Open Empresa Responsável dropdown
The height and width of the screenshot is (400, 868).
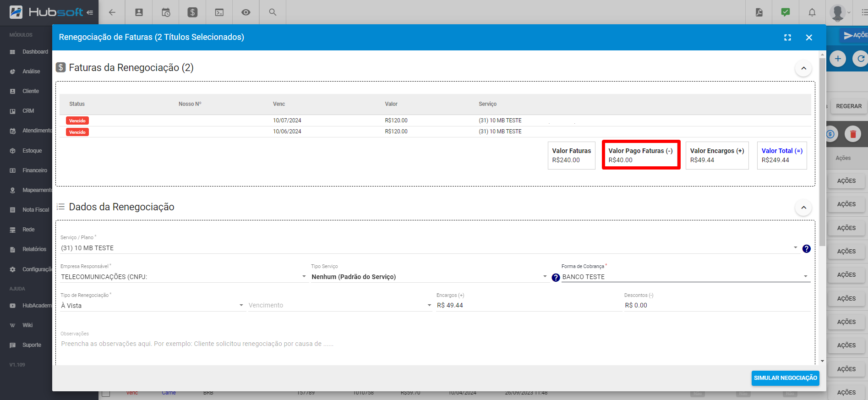(x=184, y=277)
